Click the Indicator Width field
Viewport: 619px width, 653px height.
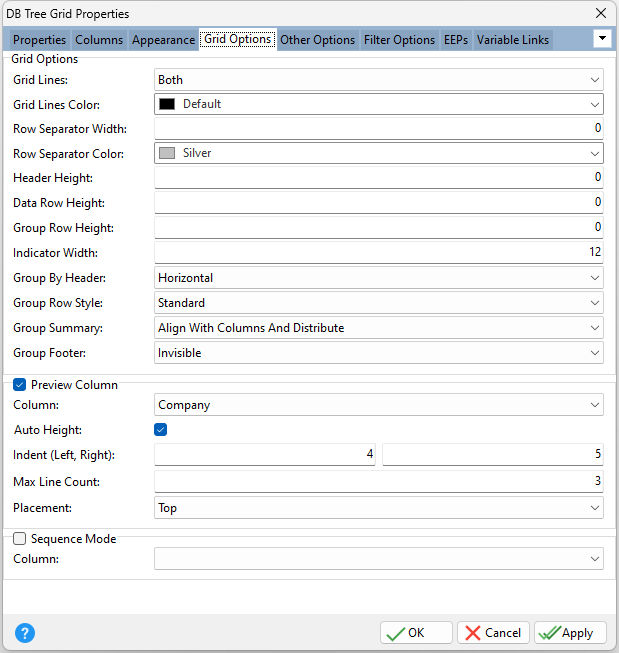379,252
